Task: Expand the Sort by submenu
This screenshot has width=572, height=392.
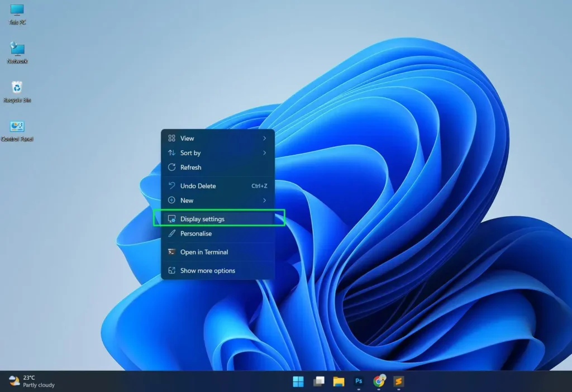Action: point(191,152)
